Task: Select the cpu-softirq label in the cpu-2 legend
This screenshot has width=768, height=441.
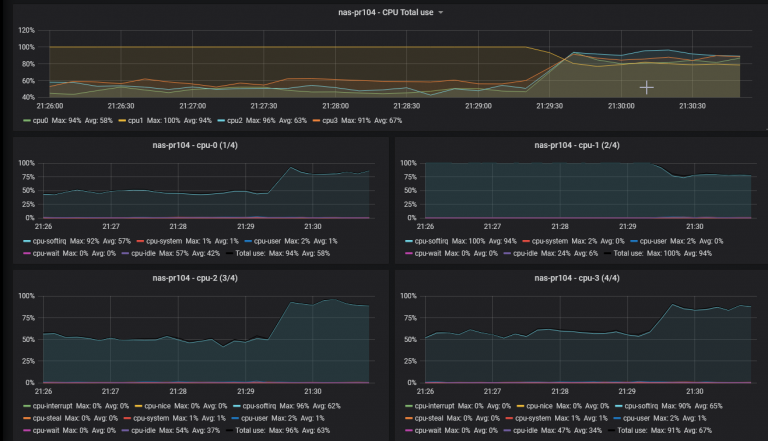Action: tap(259, 406)
